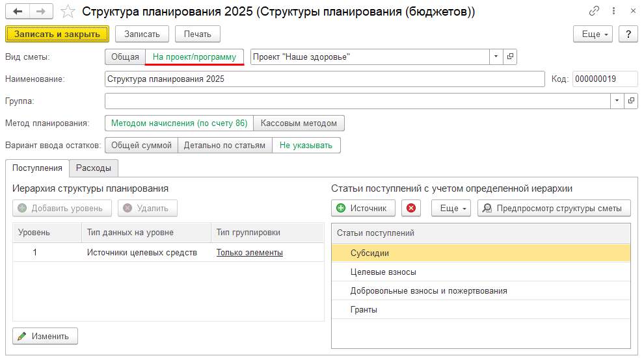The width and height of the screenshot is (644, 358).
Task: Select the Гранты row
Action: click(481, 310)
